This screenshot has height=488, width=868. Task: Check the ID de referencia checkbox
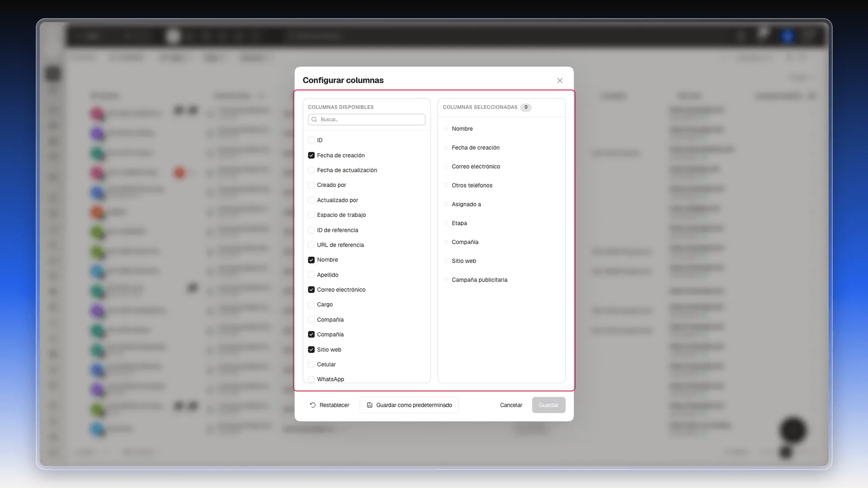pyautogui.click(x=311, y=230)
